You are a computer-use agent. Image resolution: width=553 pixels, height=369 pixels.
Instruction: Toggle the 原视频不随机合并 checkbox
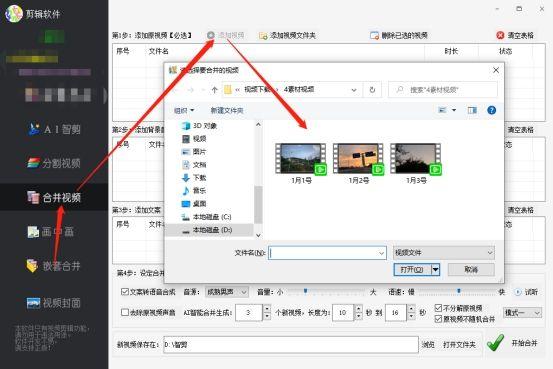[438, 319]
